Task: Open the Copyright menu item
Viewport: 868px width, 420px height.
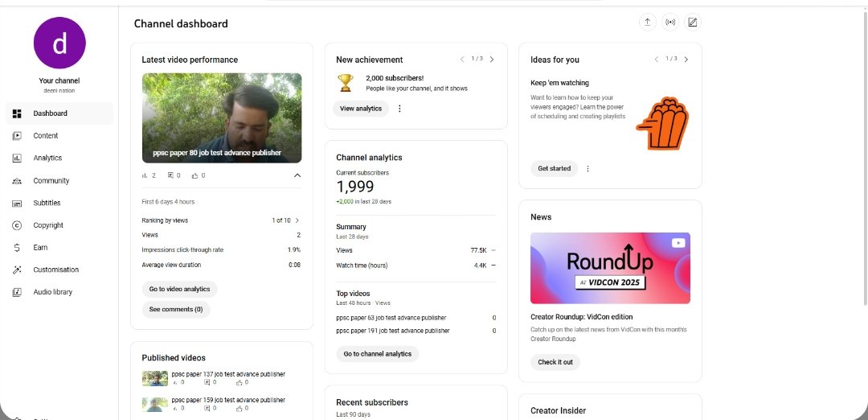Action: [59, 225]
